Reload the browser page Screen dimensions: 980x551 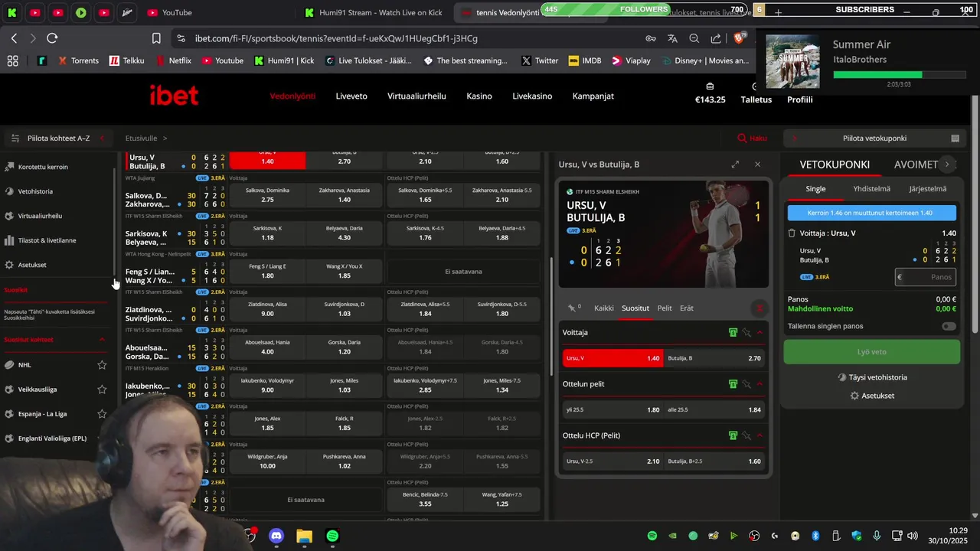pos(52,38)
